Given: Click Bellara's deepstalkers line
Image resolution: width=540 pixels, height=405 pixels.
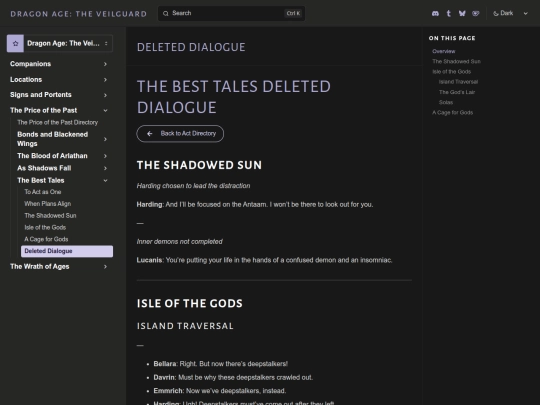Looking at the screenshot, I should [x=221, y=364].
